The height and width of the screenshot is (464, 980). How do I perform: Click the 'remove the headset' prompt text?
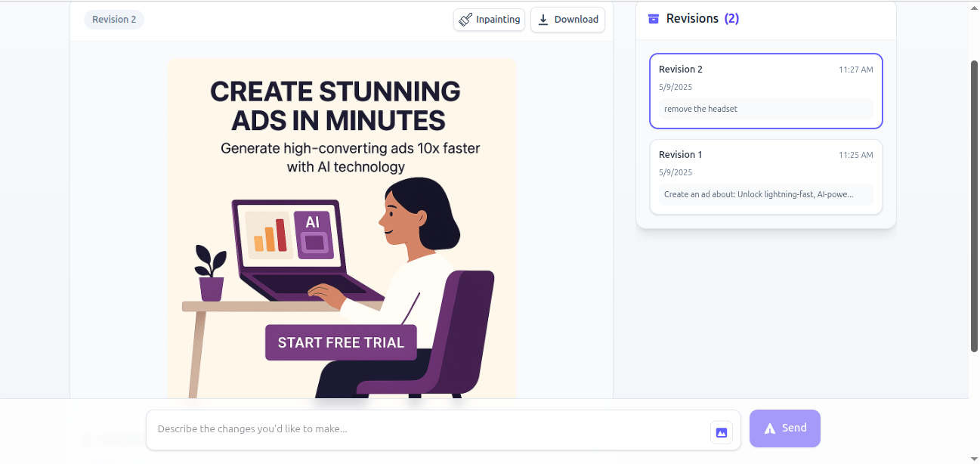point(700,109)
